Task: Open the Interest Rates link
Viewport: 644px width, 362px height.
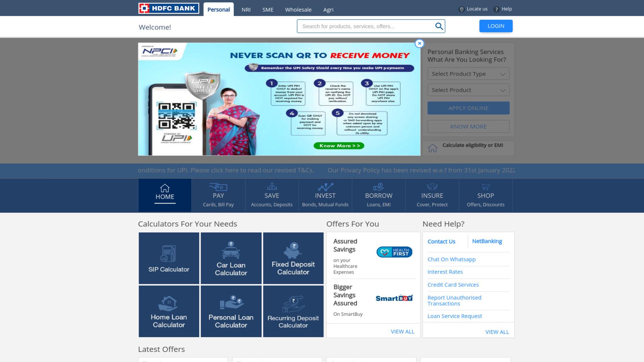Action: pos(445,272)
